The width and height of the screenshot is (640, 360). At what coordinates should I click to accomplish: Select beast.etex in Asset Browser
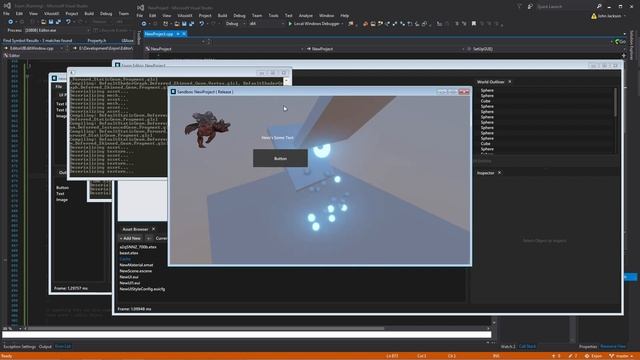coord(129,253)
